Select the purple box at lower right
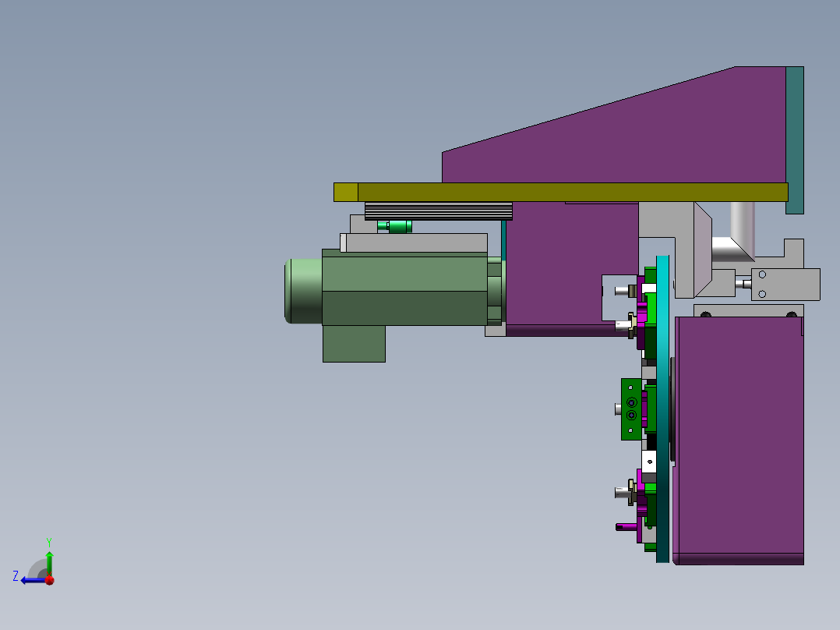The height and width of the screenshot is (630, 840). click(x=739, y=440)
